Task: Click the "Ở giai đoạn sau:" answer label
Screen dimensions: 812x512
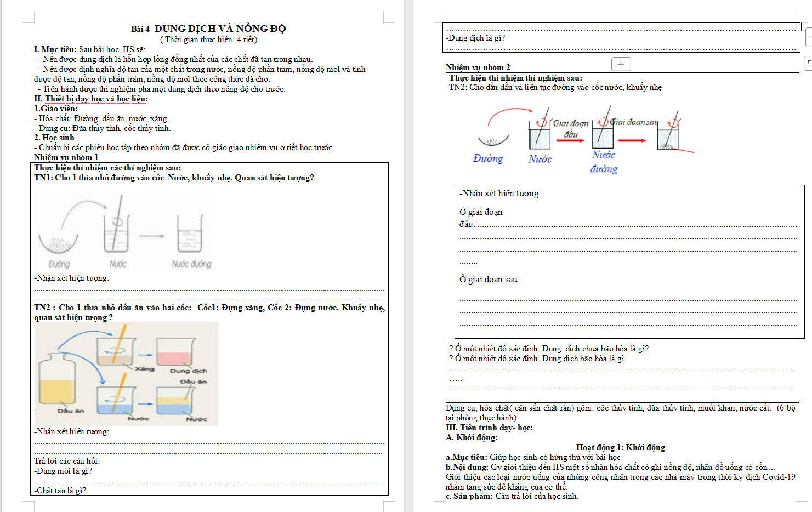Action: click(x=490, y=280)
